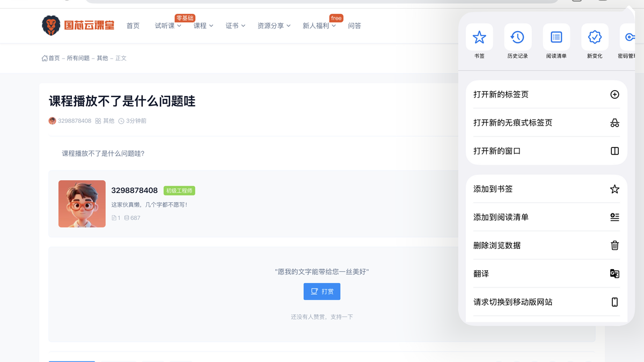Click the 阅读清单 list icon

point(556,37)
